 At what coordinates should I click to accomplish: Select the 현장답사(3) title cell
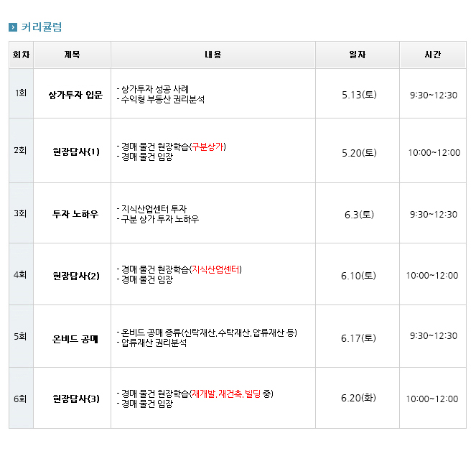tap(75, 399)
